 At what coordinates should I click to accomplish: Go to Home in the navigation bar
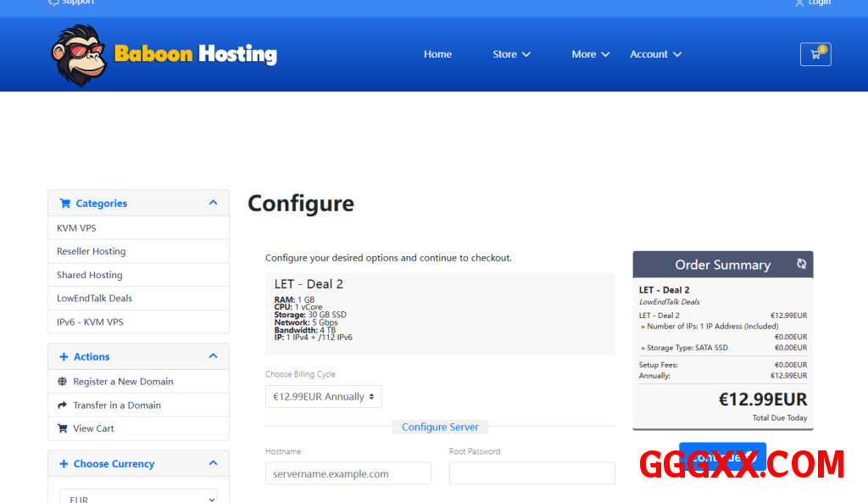pos(437,54)
